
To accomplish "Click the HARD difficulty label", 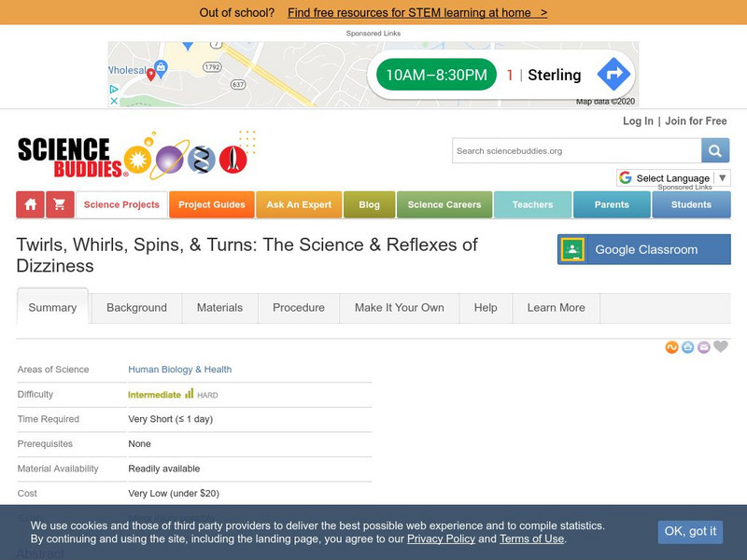I will pyautogui.click(x=207, y=395).
